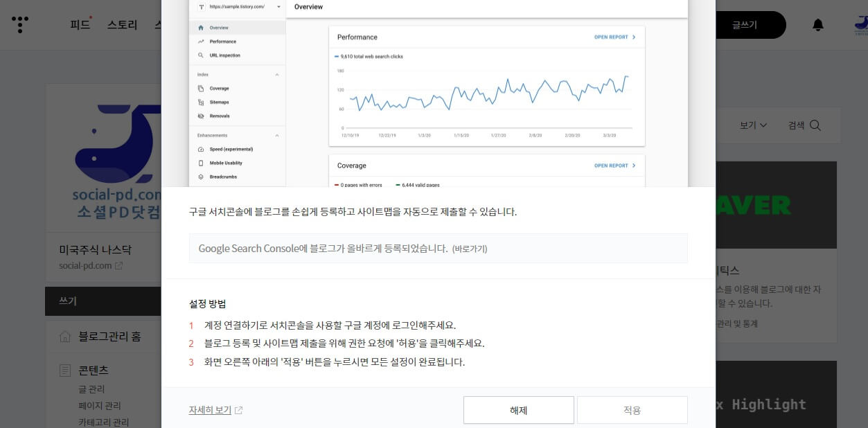Image resolution: width=868 pixels, height=428 pixels.
Task: Open 블로그관리 홈 in sidebar
Action: click(109, 337)
